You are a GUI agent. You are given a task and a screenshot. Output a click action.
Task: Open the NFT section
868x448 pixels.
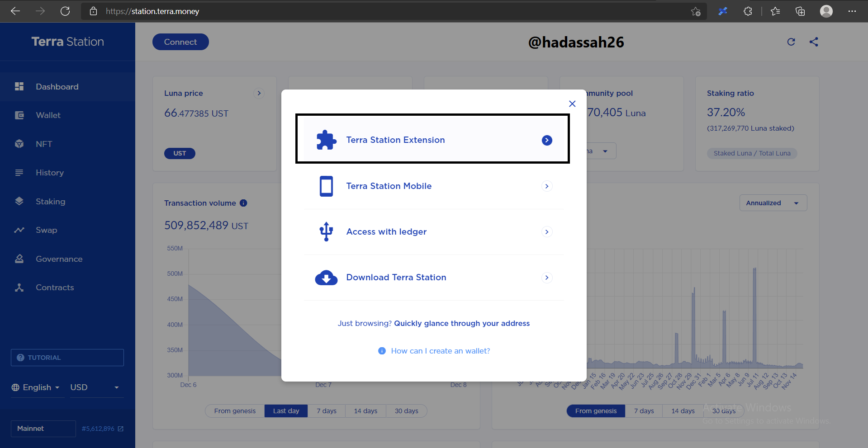pyautogui.click(x=68, y=144)
